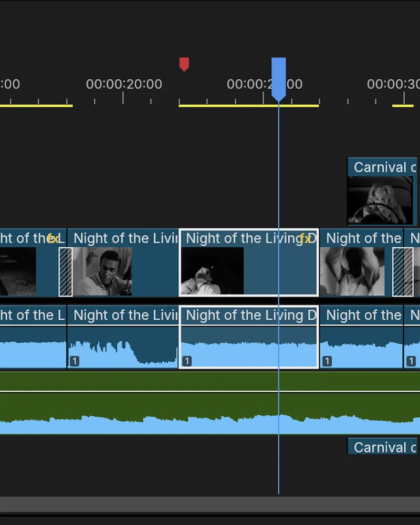Click thumbnail of hands raised over head

[352, 271]
